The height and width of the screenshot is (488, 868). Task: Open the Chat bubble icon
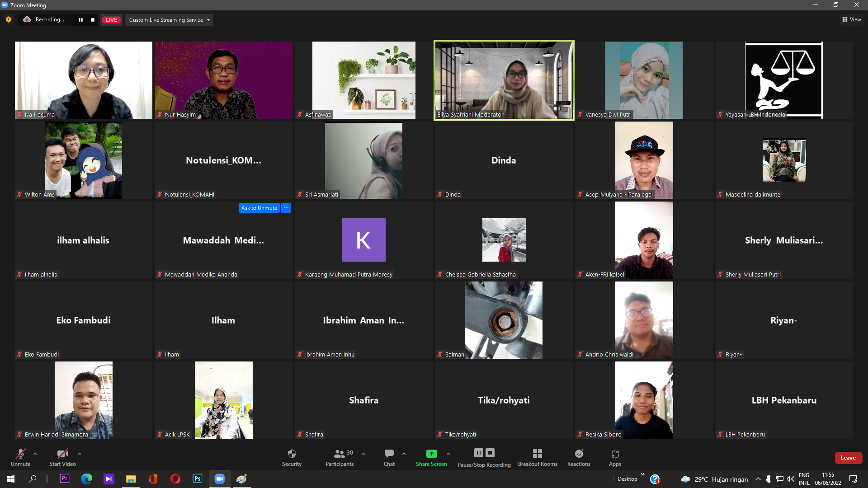(x=389, y=454)
